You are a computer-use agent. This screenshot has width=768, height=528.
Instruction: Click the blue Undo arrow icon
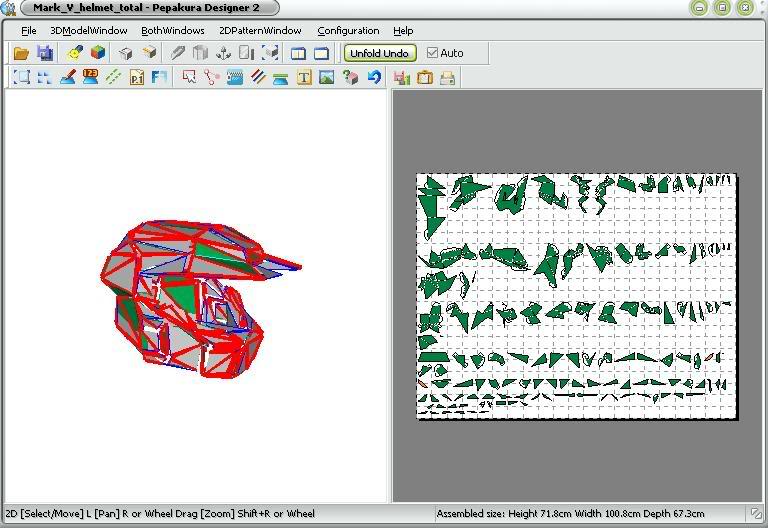[x=373, y=77]
